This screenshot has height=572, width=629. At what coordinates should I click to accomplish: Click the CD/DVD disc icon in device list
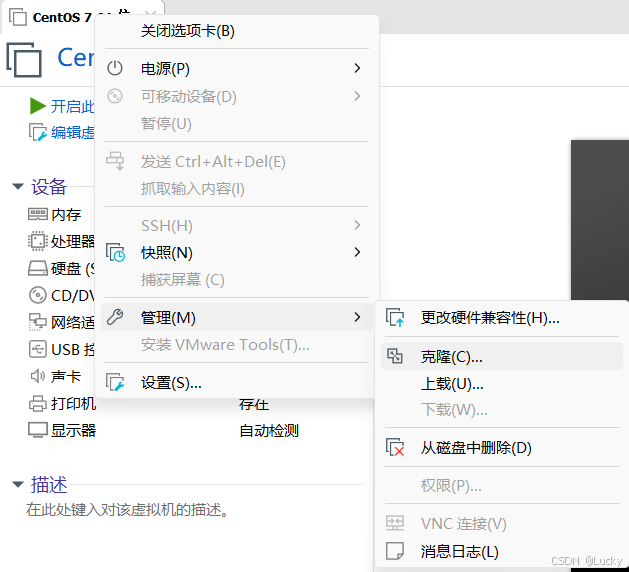[x=38, y=295]
